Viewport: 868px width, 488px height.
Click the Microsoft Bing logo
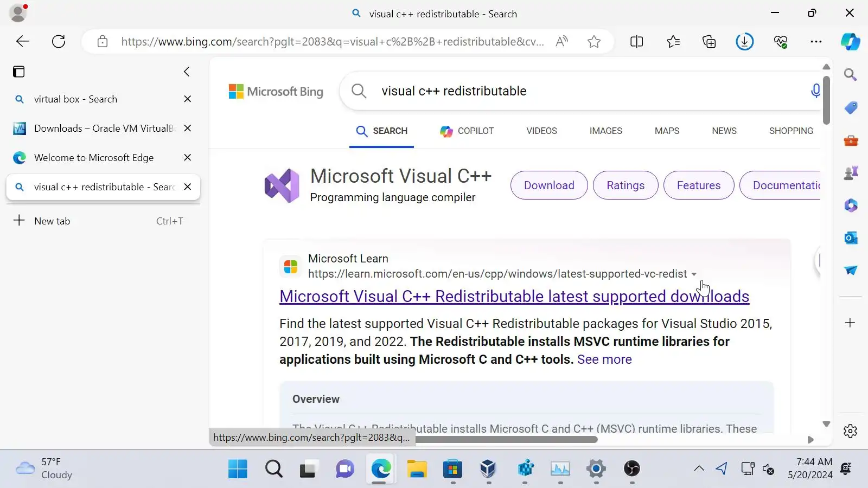[x=276, y=91]
